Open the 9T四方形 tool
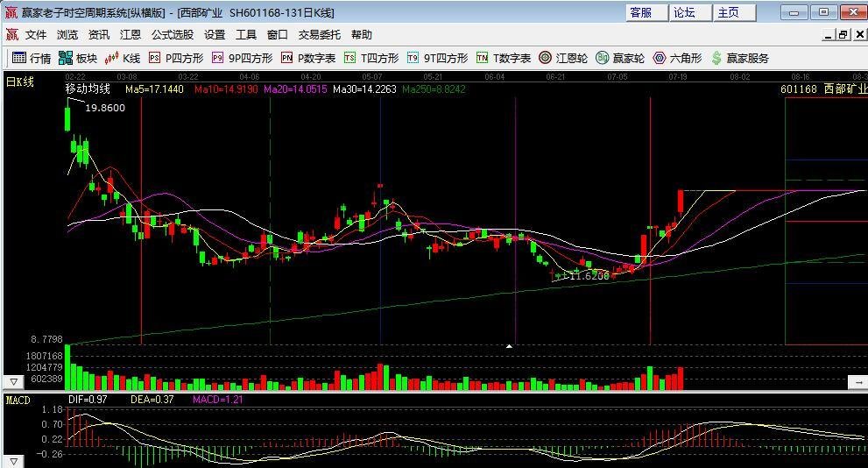868x468 pixels. point(437,58)
